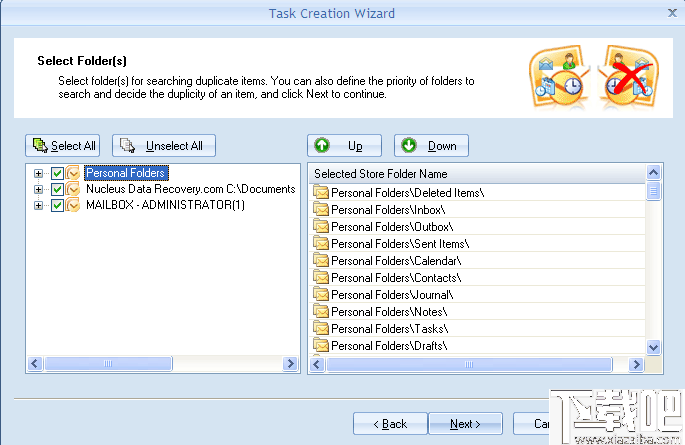The width and height of the screenshot is (685, 445).
Task: Expand the Nucleus Data Recovery.com node
Action: tap(38, 190)
